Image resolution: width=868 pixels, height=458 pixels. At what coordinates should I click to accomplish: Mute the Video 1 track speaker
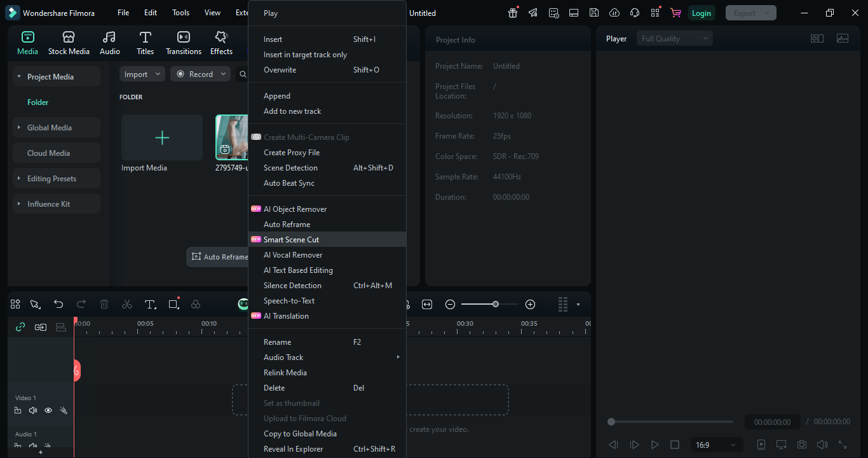pos(33,411)
